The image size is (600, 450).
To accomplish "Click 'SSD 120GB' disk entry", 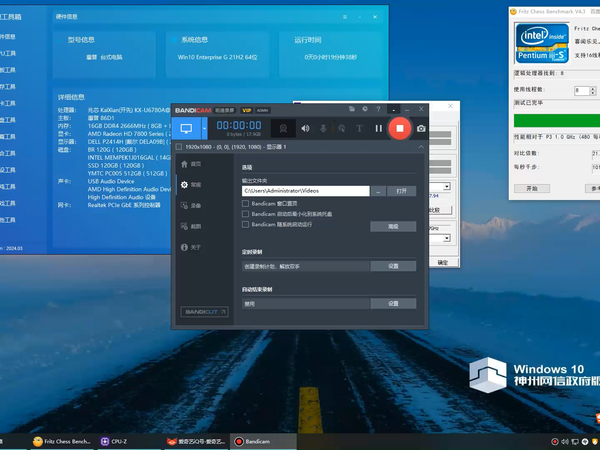I will point(116,166).
